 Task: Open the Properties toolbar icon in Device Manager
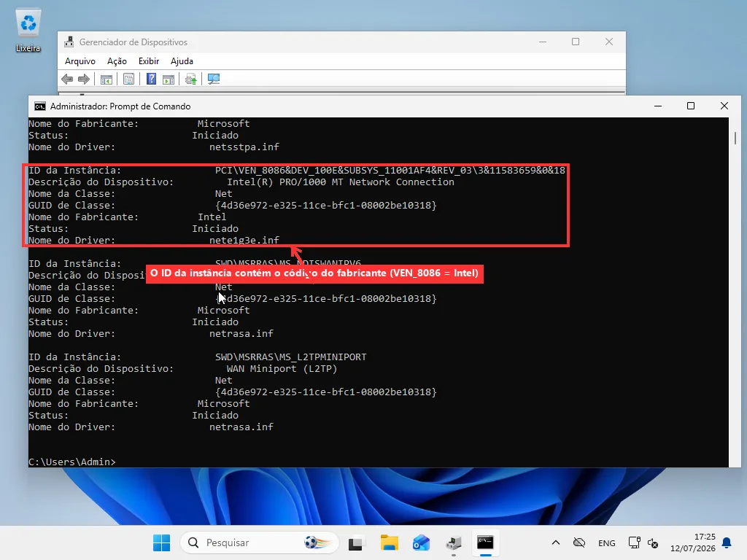128,79
